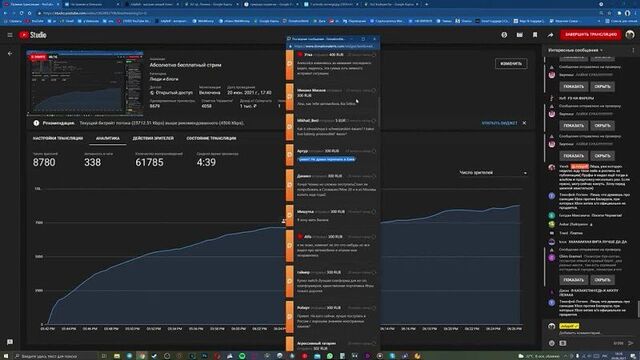Viewport: 640px width, 360px height.
Task: Toggle the circle marker on Артур's 300 RUB donation
Action: point(373,151)
